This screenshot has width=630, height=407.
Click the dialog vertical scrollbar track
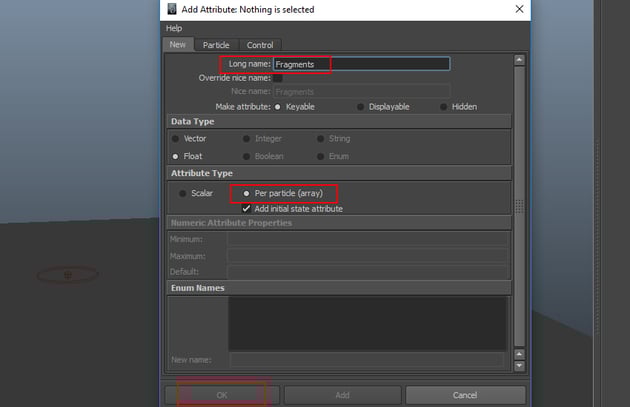[519, 206]
